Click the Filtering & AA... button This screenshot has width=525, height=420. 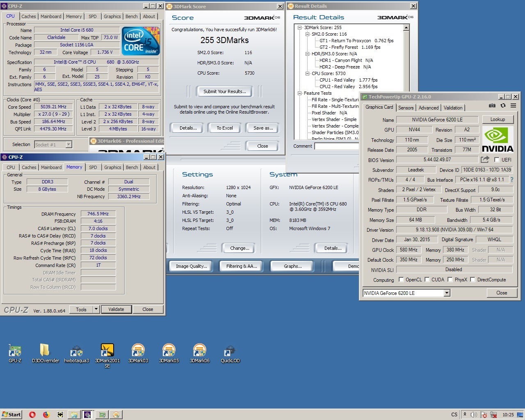pos(242,266)
